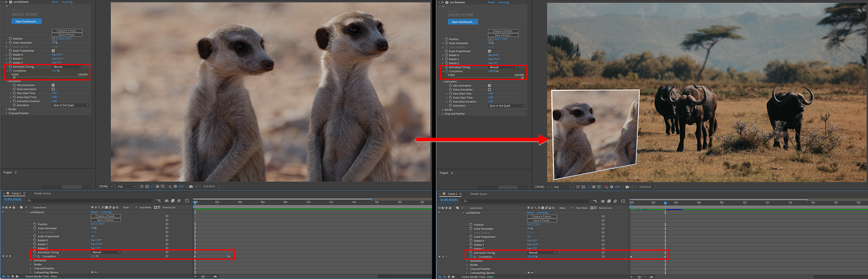Open the Graph Editor in left timeline

187,201
